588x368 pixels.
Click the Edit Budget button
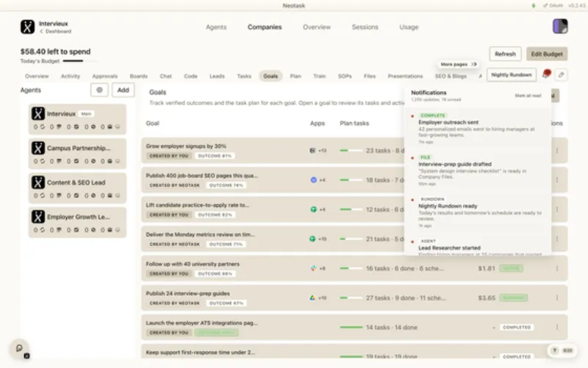tap(547, 54)
